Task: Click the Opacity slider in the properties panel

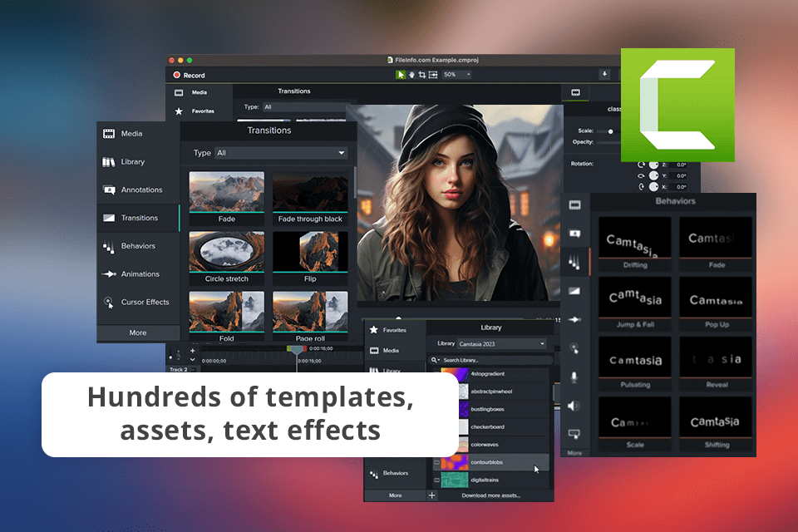Action: (x=608, y=142)
